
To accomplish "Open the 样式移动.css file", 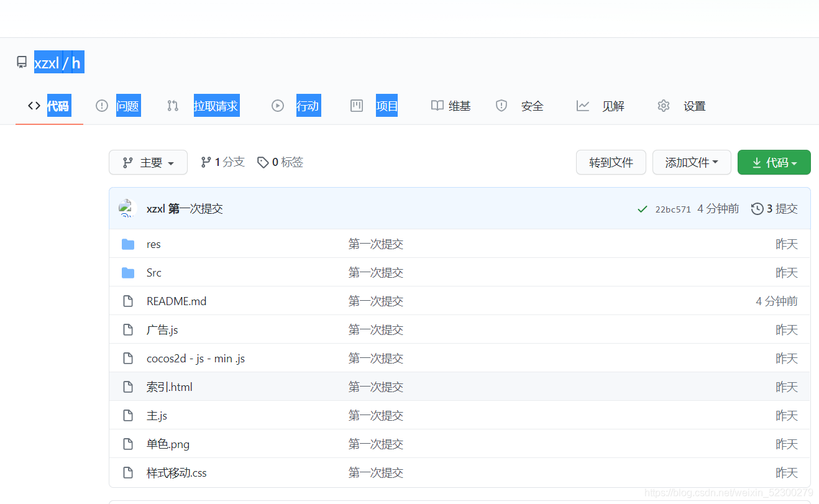I will point(176,473).
